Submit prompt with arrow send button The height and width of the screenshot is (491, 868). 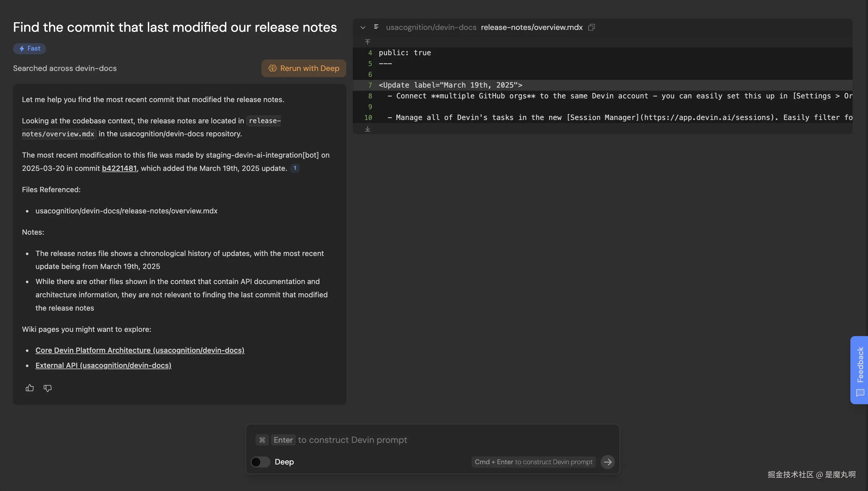coord(607,462)
